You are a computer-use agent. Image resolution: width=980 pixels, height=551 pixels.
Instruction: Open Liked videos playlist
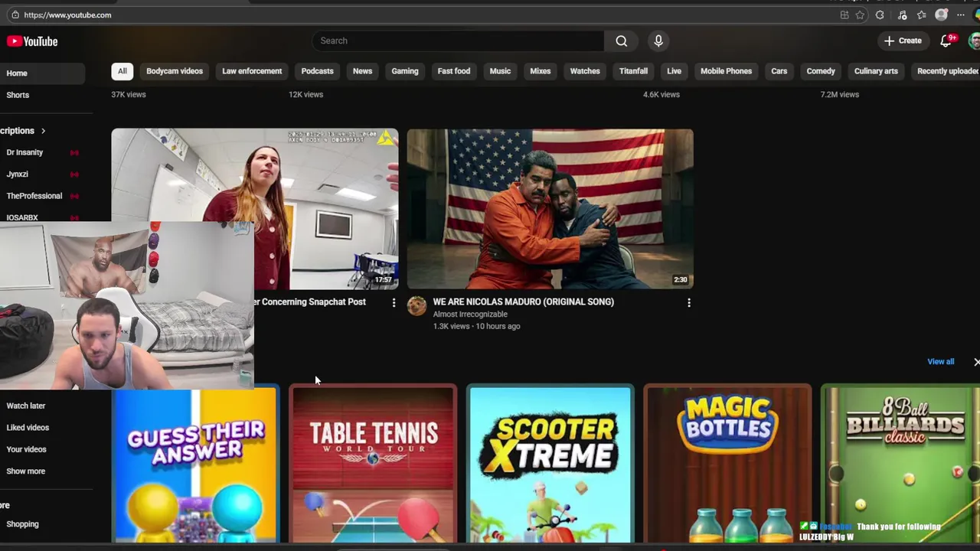28,428
